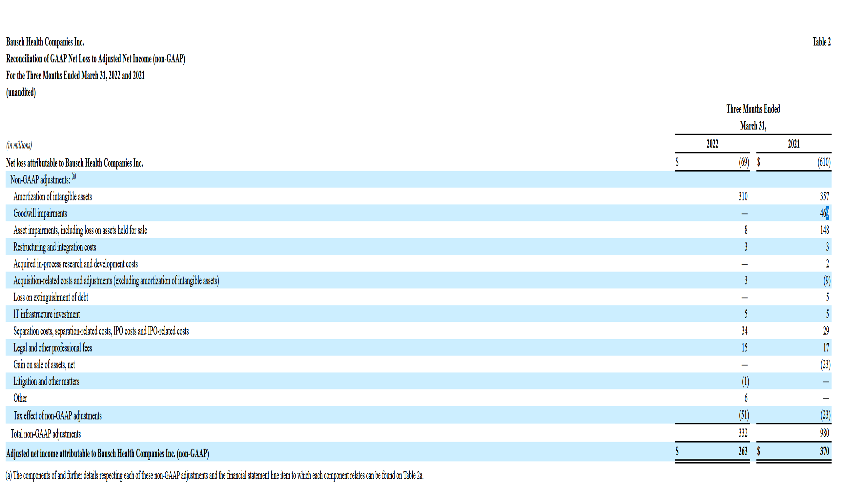Viewport: 845px width, 495px height.
Task: Click the highlighted Goodwill impairments 2021 value
Action: point(826,212)
